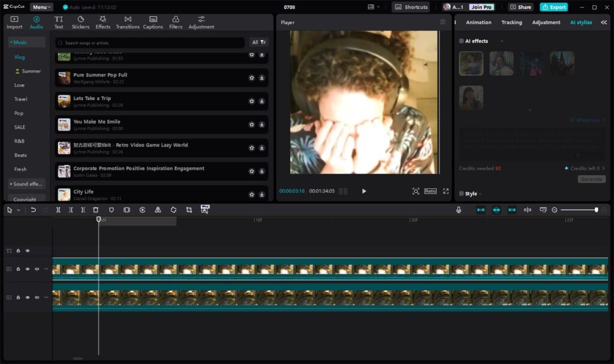Open the Transitions panel
The height and width of the screenshot is (364, 614).
(x=128, y=22)
